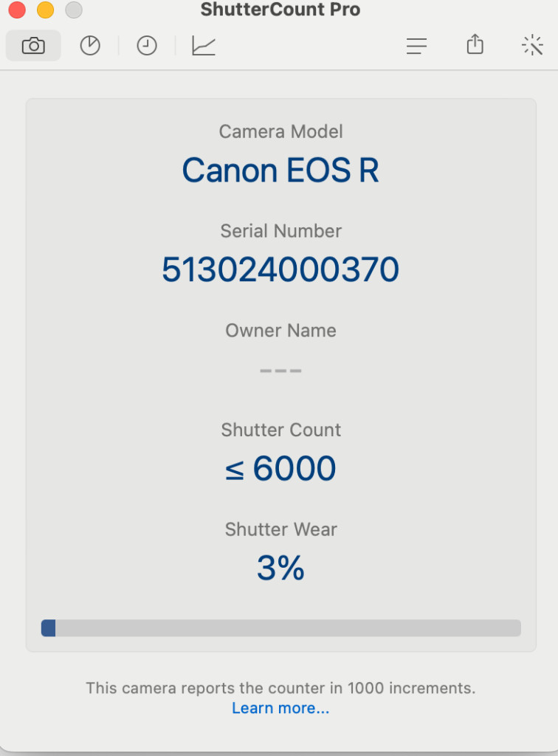The image size is (558, 756).
Task: Click the empty Owner Name dashes
Action: coord(280,371)
